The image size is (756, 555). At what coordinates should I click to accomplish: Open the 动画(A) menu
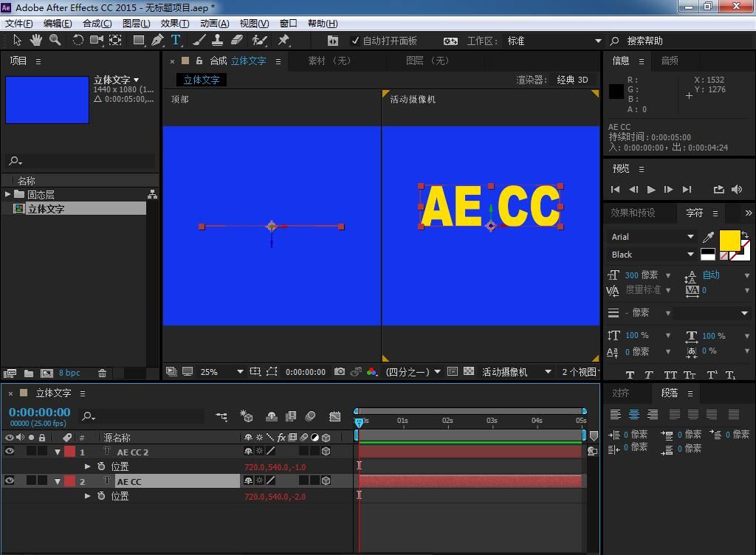(214, 24)
